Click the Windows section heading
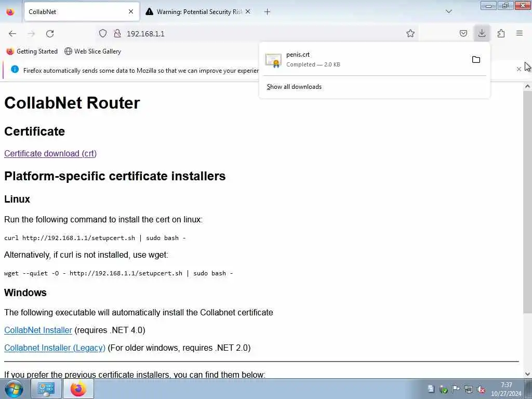The image size is (532, 399). (x=25, y=292)
